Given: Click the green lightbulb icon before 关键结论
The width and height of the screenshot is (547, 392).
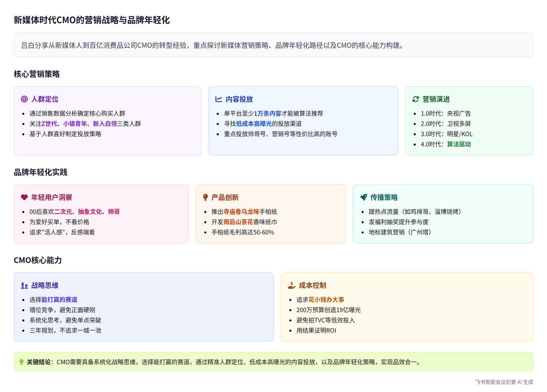Looking at the screenshot, I should coord(21,362).
